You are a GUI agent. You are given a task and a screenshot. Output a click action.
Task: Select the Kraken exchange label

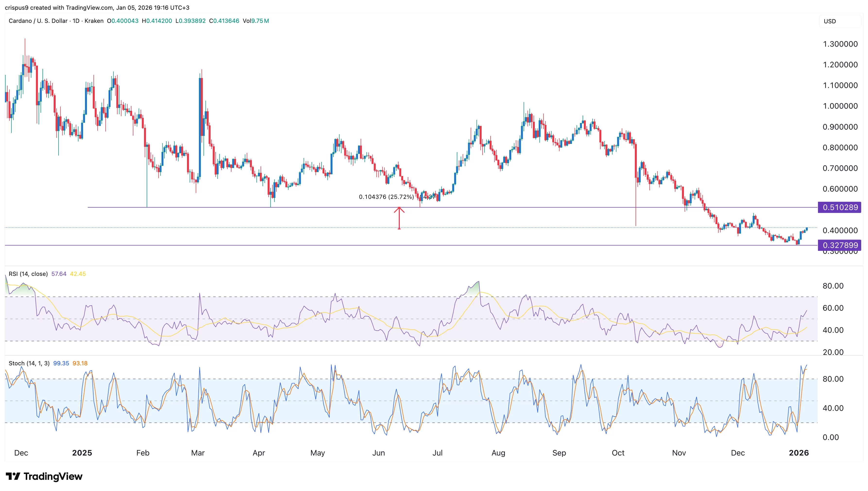(x=94, y=21)
